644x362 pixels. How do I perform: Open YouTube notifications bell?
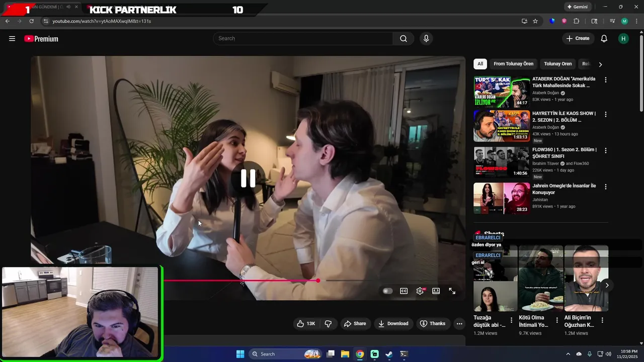tap(604, 39)
